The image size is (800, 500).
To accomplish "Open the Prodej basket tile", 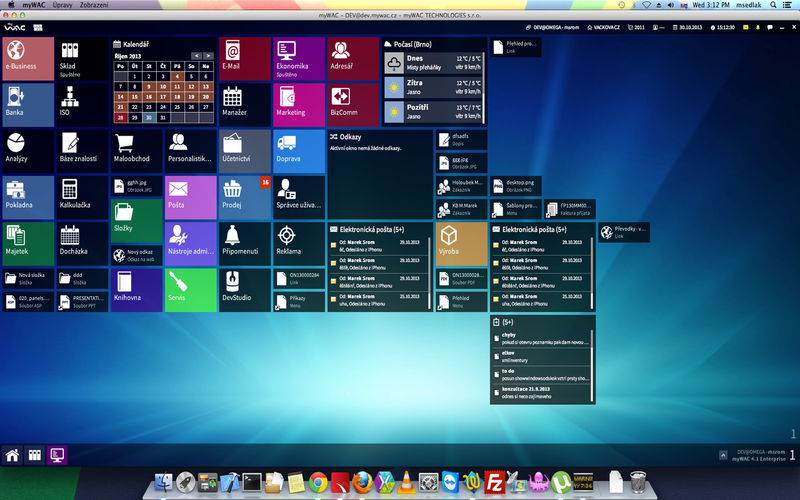I will click(x=245, y=198).
